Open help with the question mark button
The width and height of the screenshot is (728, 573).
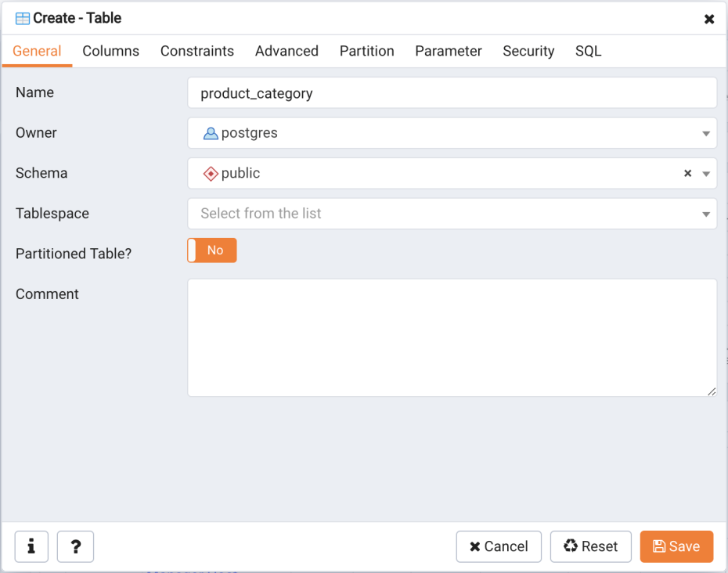[76, 546]
